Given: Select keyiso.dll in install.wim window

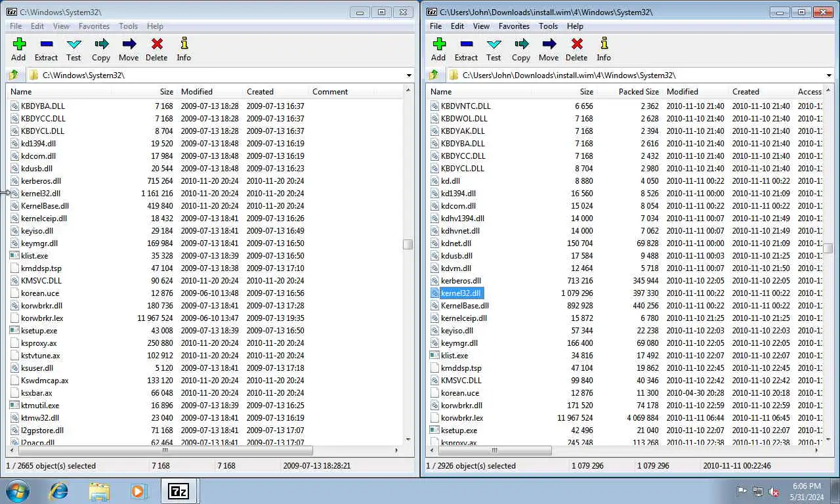Looking at the screenshot, I should tap(457, 331).
